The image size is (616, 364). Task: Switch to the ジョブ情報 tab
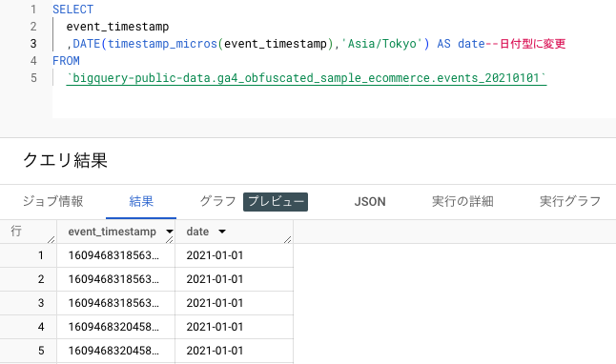[52, 201]
